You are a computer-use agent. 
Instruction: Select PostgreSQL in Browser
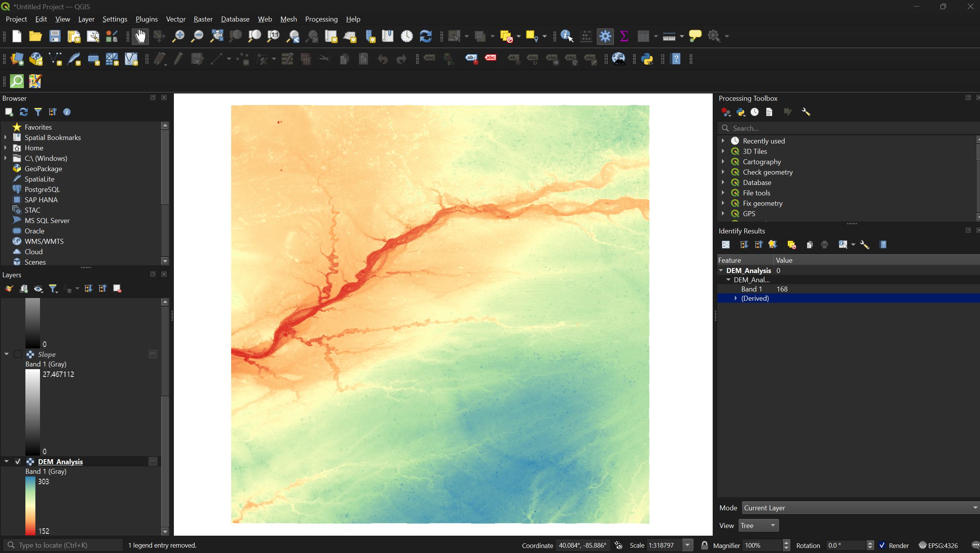coord(42,189)
